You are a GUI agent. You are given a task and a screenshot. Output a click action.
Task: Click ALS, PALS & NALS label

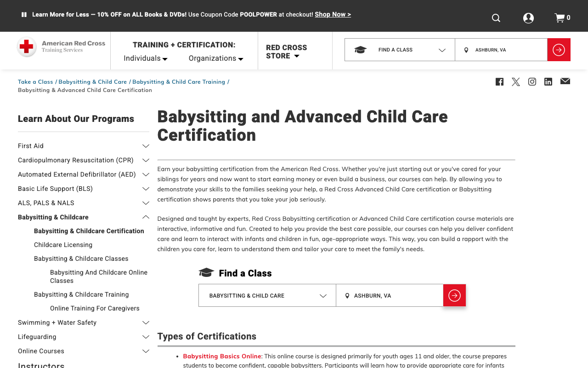pyautogui.click(x=46, y=203)
